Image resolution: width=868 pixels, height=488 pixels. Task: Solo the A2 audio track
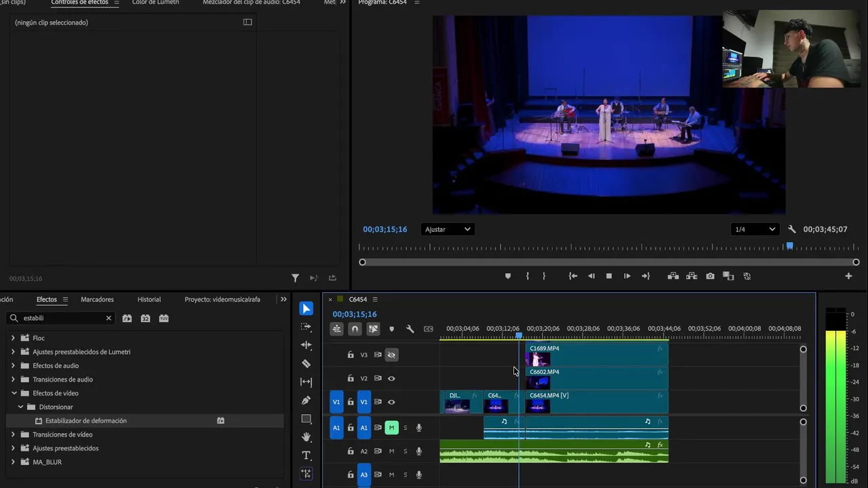tap(406, 451)
